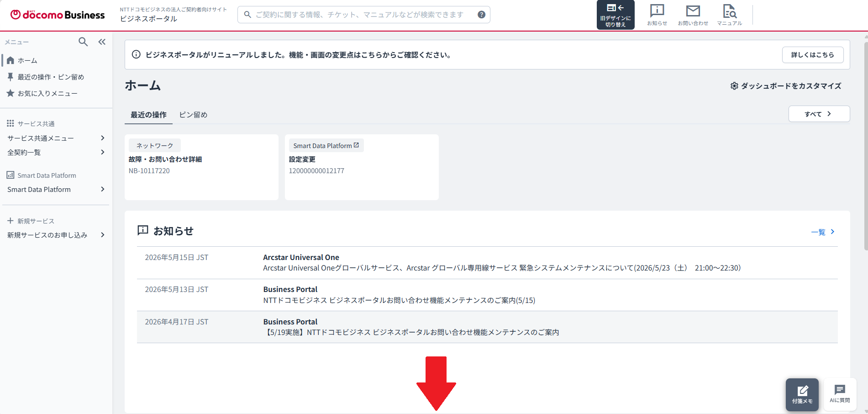The image size is (868, 414).
Task: Open the 【5/19実施】 Business Portal notice
Action: click(487, 327)
